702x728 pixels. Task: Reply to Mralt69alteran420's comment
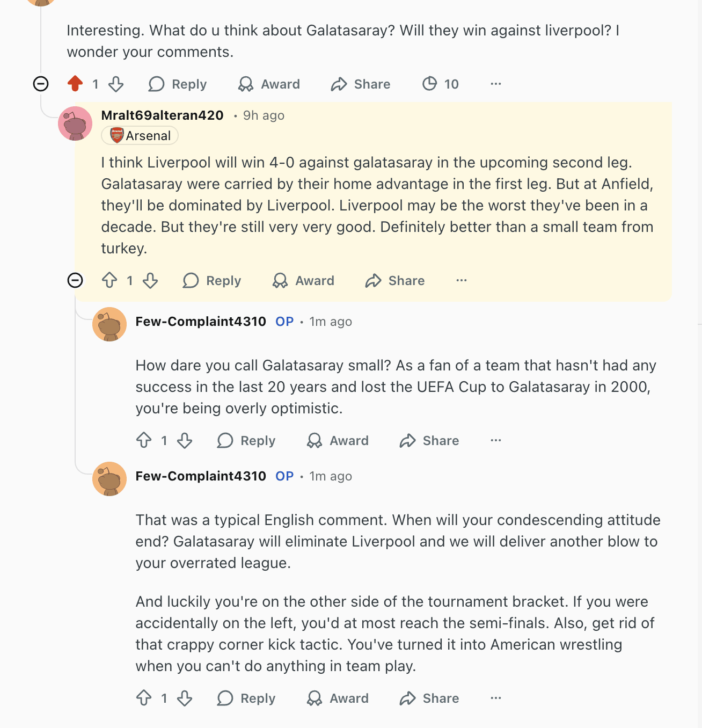click(x=213, y=280)
